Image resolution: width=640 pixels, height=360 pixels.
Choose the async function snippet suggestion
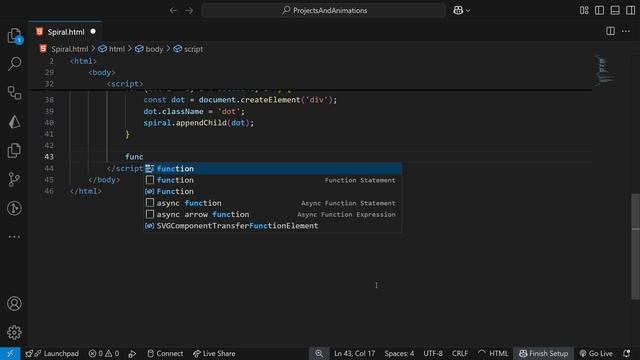point(273,203)
